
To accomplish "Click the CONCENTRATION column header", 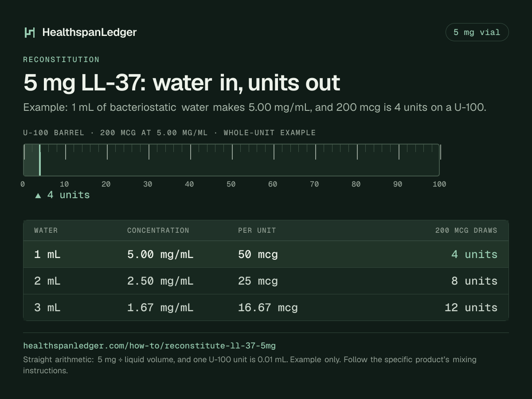I will (x=158, y=231).
